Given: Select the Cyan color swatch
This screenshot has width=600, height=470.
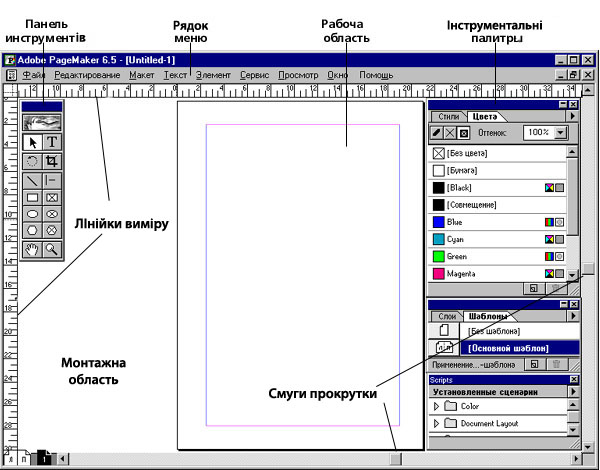Looking at the screenshot, I should click(497, 239).
